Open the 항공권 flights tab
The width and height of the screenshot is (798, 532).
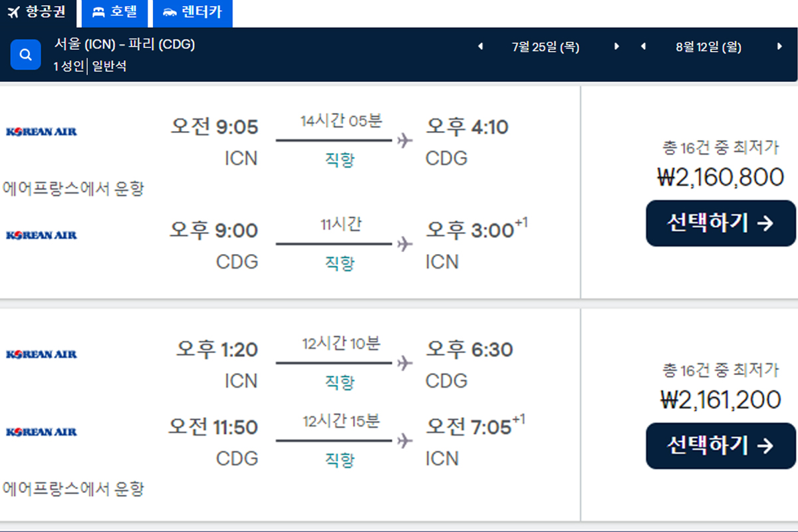click(37, 13)
